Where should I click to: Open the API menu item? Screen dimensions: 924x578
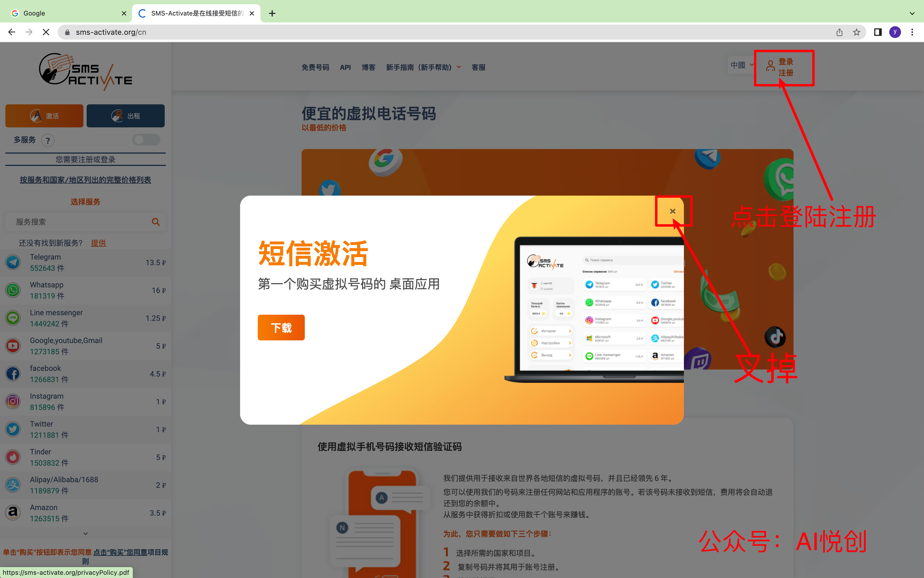(345, 67)
